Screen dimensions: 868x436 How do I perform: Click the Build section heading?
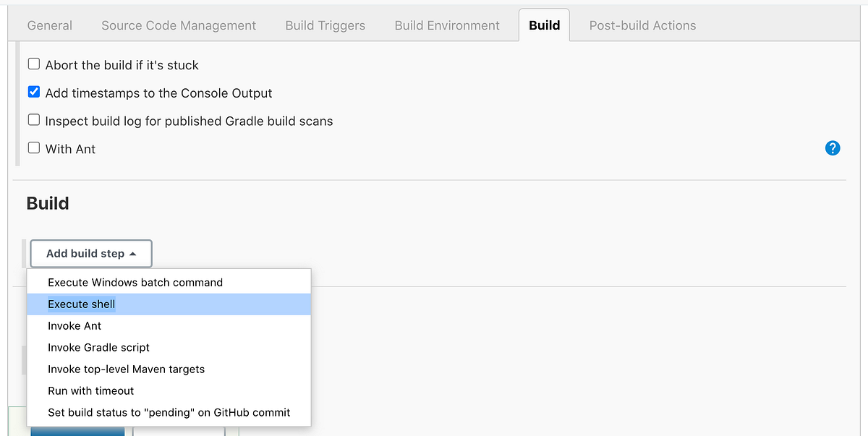coord(48,203)
